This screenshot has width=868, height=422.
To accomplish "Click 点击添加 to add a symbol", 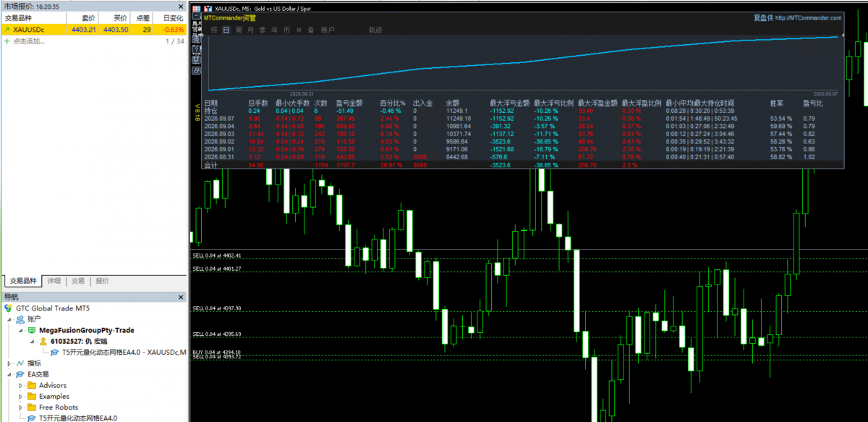I will pos(28,41).
